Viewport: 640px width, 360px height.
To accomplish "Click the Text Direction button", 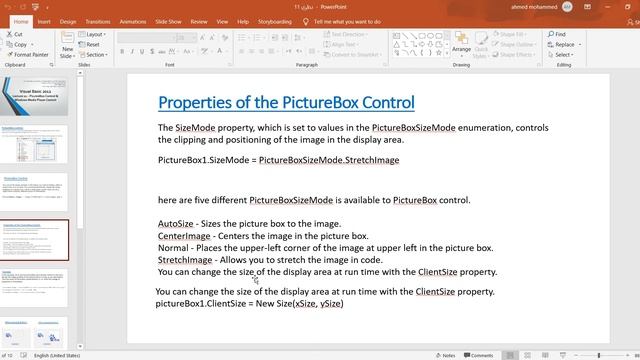I will pos(346,34).
